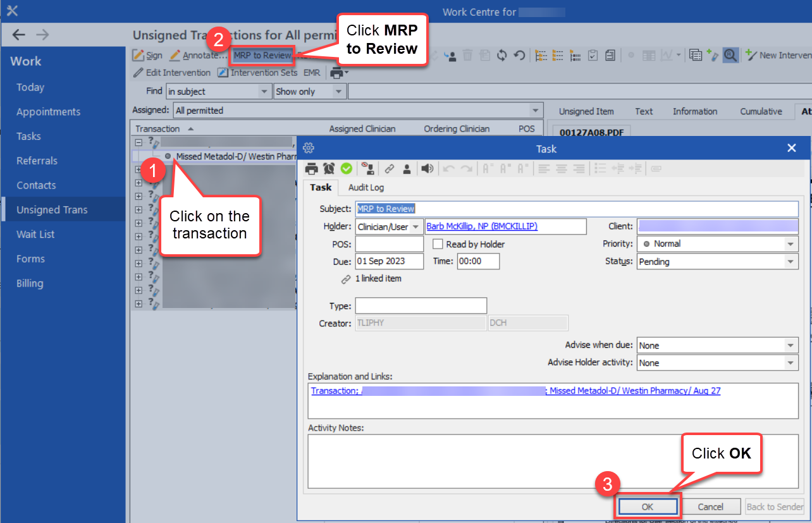Screen dimensions: 812x523
Task: Click the settings gear in Task title bar
Action: click(x=309, y=148)
